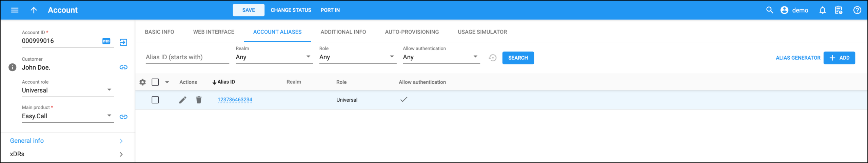Open customer John Doe link icon
Viewport: 868px width, 163px height.
pyautogui.click(x=123, y=67)
